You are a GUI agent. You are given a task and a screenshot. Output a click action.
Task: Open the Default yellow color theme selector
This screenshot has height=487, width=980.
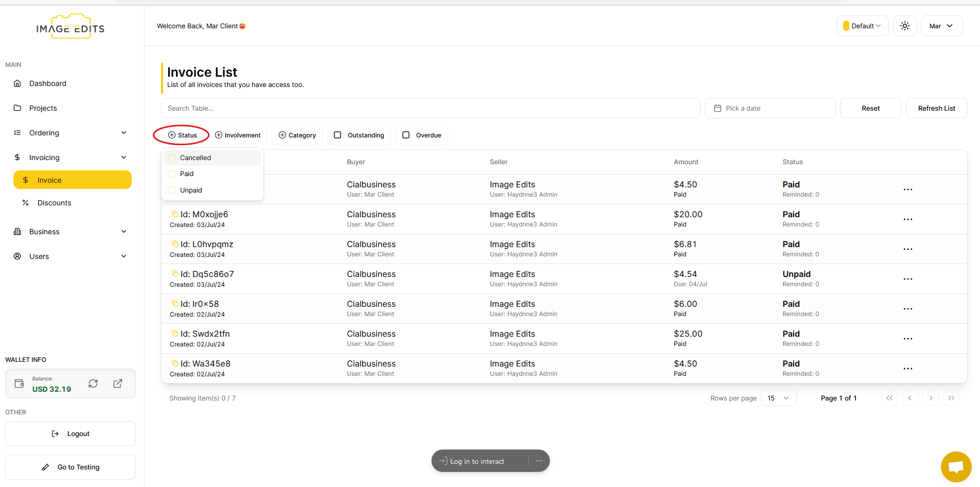coord(862,26)
